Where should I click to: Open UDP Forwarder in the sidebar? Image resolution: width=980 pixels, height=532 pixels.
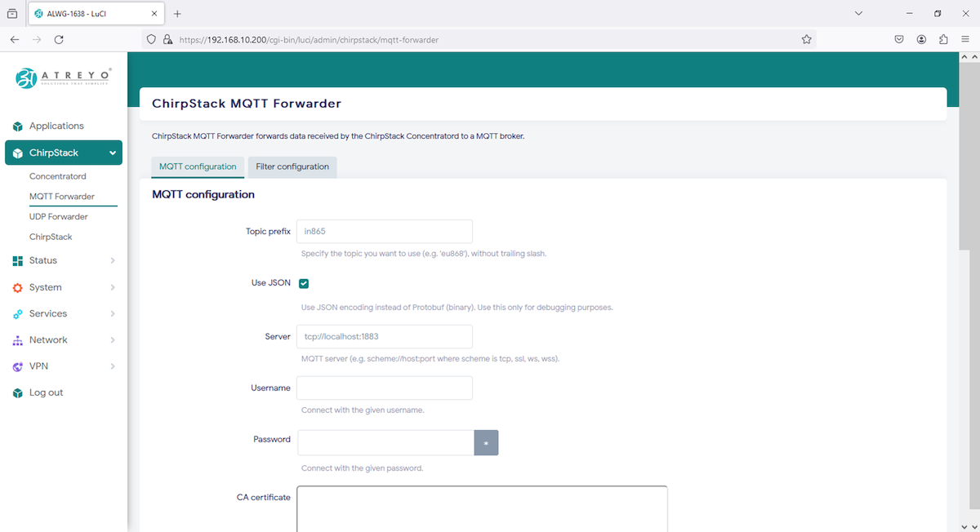59,217
